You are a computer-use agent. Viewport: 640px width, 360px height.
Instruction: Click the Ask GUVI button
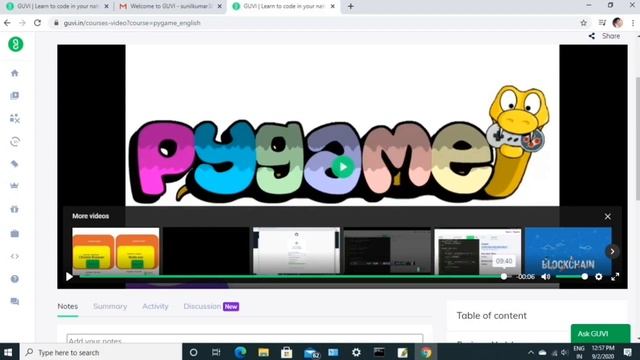[x=600, y=333]
